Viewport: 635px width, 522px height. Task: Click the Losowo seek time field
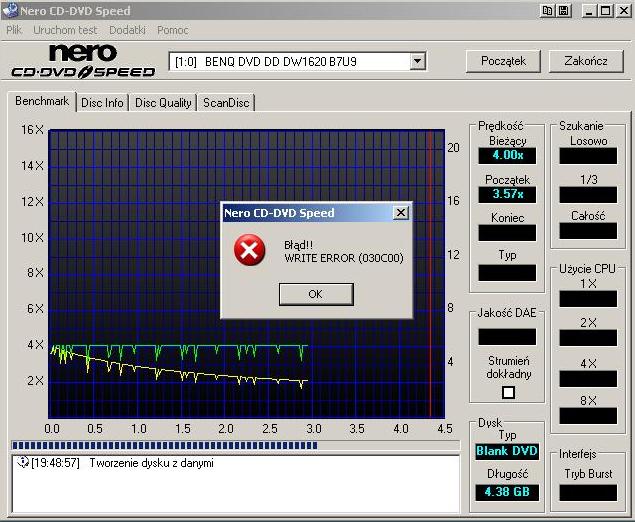[x=588, y=156]
